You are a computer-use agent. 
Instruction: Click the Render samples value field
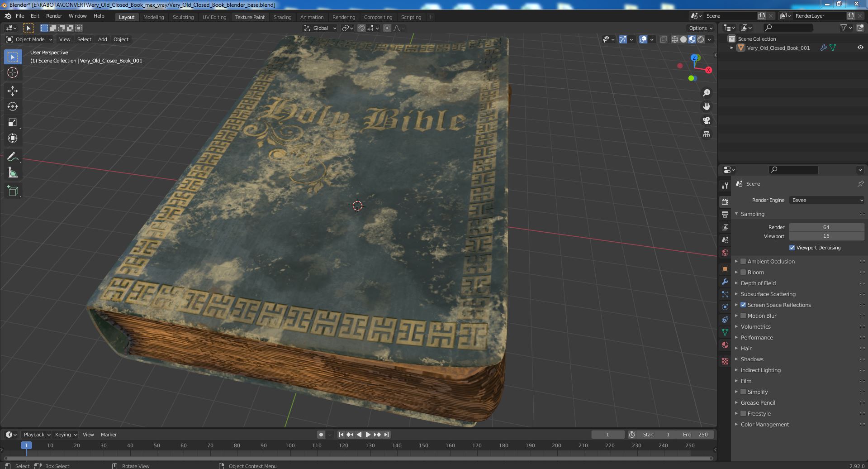827,227
